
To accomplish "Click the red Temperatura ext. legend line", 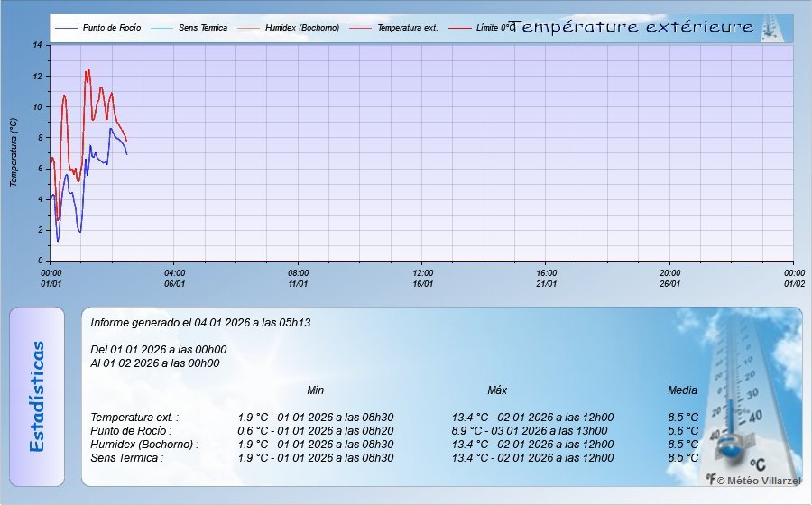I will (361, 29).
